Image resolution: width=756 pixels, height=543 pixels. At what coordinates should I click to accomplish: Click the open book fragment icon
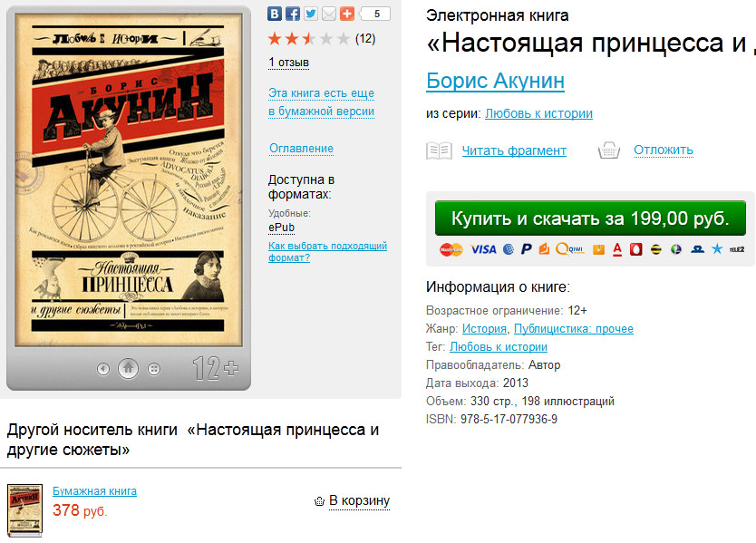pyautogui.click(x=439, y=150)
